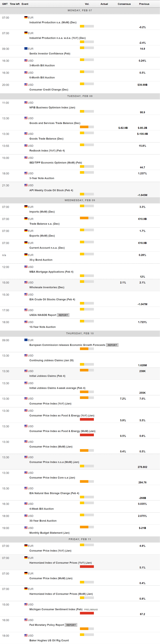Click German flag icon beside Trade Balance s.a.
The image size is (160, 644).
[26, 219]
